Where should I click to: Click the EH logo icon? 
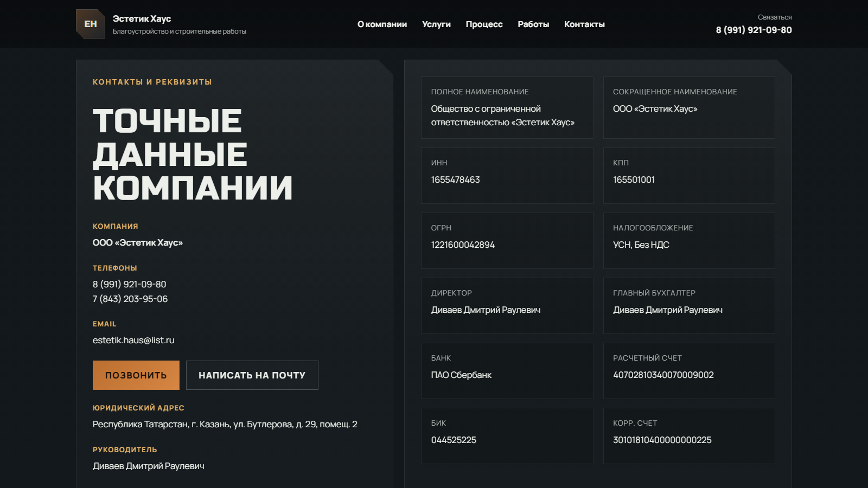coord(91,24)
